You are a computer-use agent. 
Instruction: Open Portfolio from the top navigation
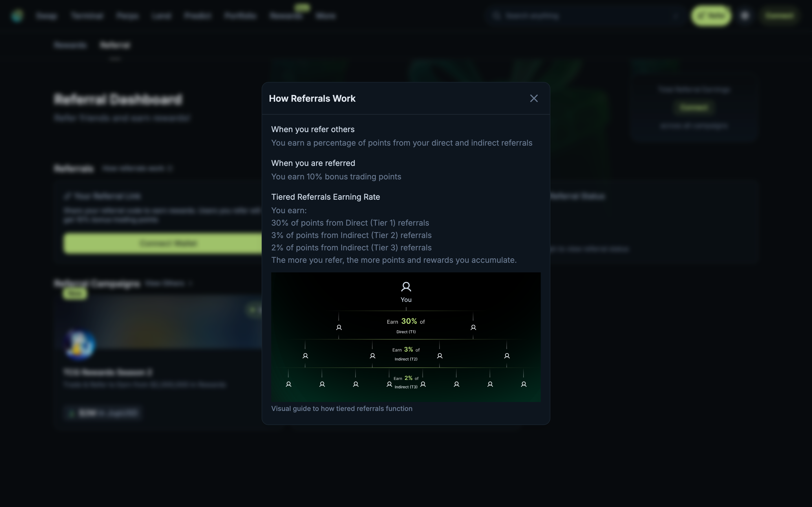[x=240, y=16]
